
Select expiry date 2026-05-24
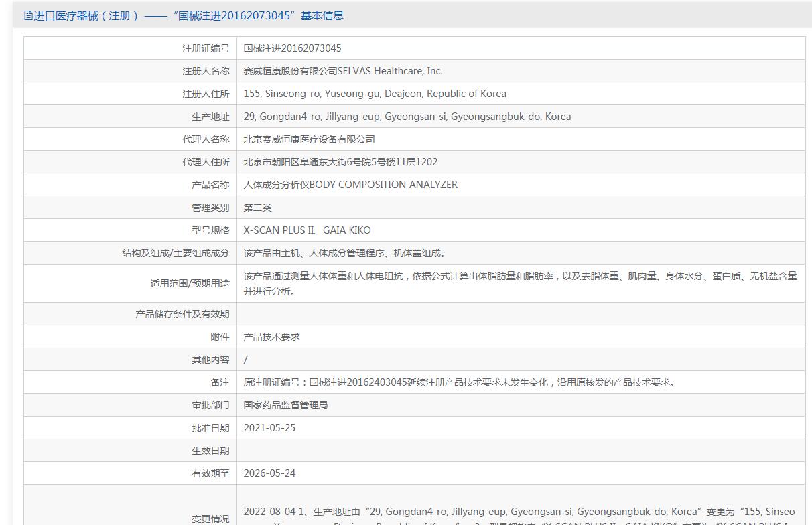point(269,473)
